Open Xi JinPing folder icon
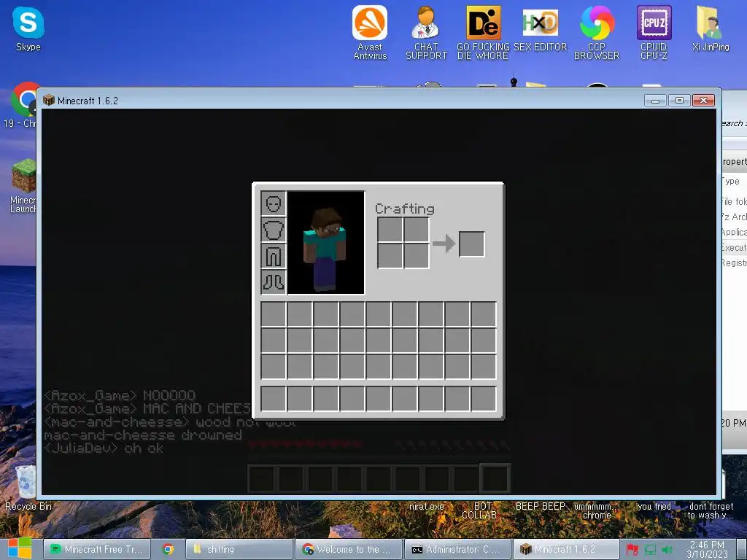This screenshot has width=747, height=560. pyautogui.click(x=711, y=28)
